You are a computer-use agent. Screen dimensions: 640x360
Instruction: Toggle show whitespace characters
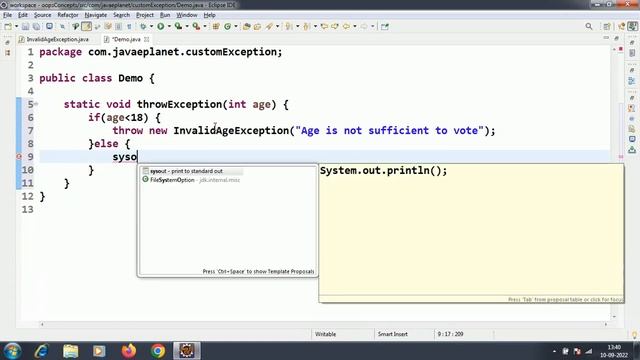[x=129, y=27]
